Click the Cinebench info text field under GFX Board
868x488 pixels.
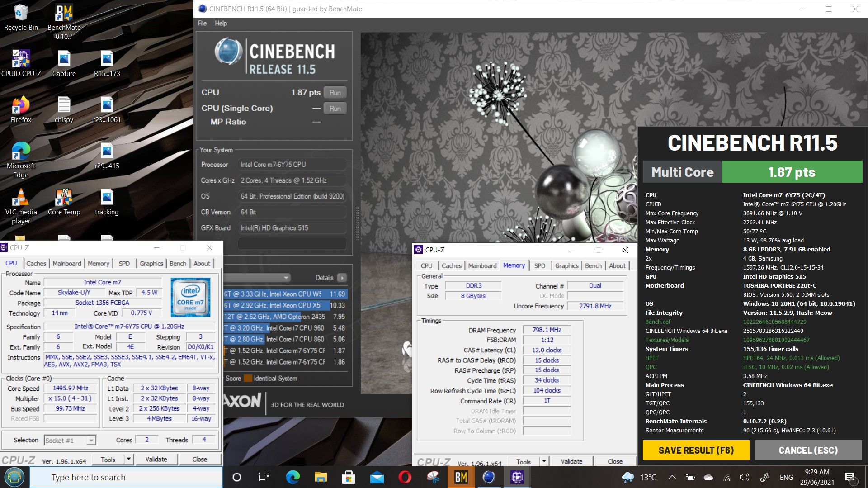pos(292,243)
